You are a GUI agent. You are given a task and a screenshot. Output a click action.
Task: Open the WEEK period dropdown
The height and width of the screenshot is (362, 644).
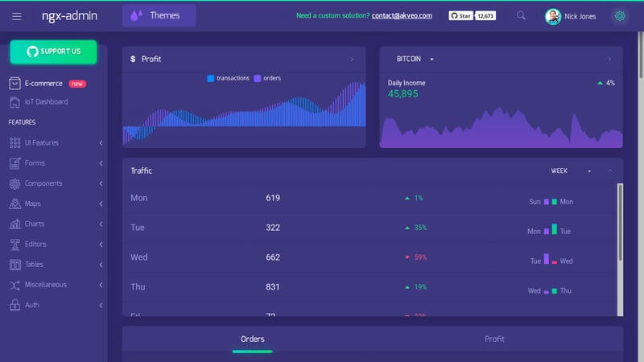pyautogui.click(x=571, y=171)
